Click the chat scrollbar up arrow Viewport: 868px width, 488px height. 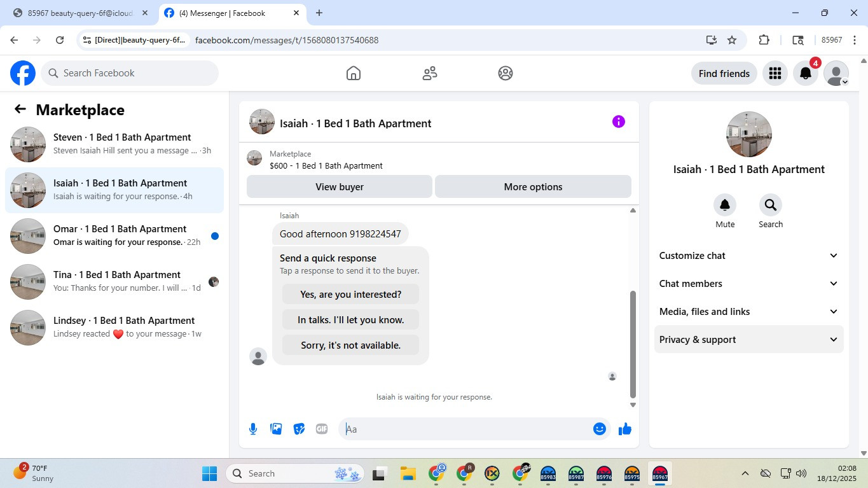pos(633,211)
